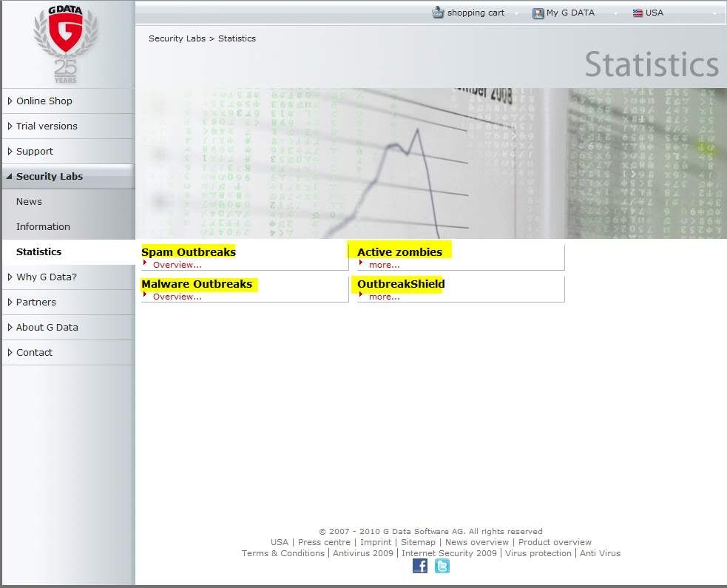Click the My G DATA account icon
Image resolution: width=727 pixels, height=588 pixels.
pyautogui.click(x=538, y=13)
